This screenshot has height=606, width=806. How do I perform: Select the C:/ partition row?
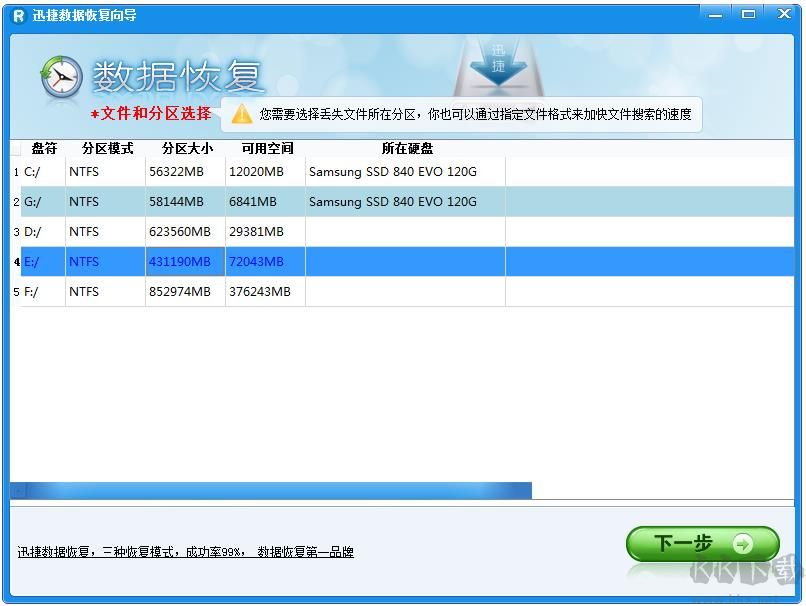402,172
